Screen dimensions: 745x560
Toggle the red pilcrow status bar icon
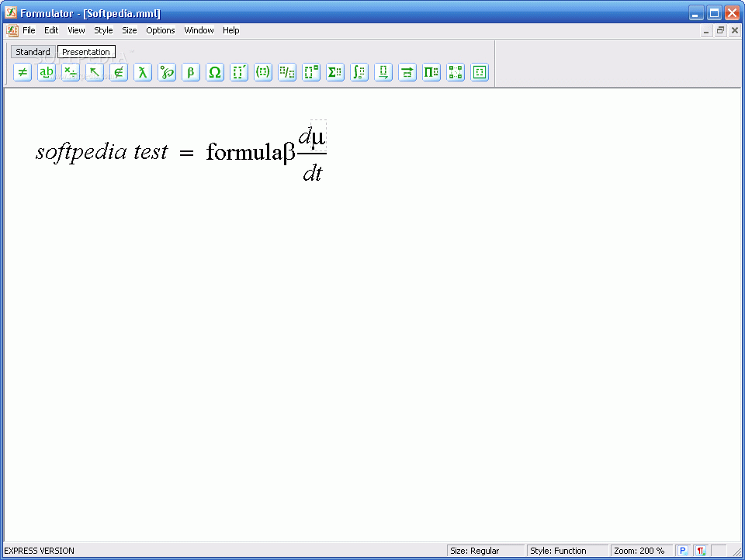pyautogui.click(x=700, y=551)
